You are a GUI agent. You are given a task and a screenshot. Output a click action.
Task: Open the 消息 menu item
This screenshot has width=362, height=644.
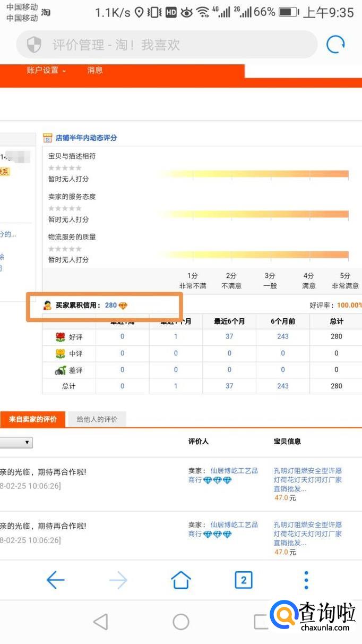click(x=95, y=70)
